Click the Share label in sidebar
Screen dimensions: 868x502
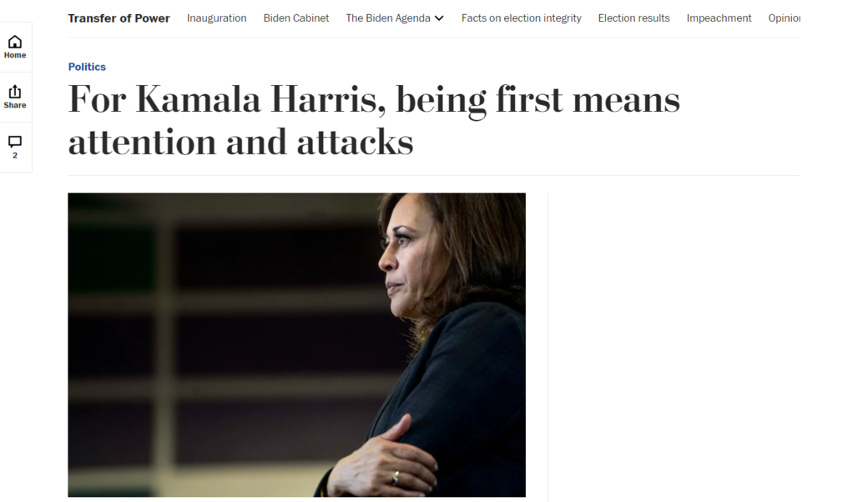click(x=15, y=105)
